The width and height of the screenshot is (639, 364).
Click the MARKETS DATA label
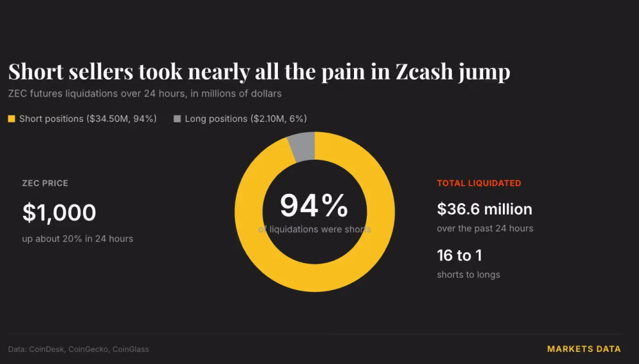coord(584,349)
